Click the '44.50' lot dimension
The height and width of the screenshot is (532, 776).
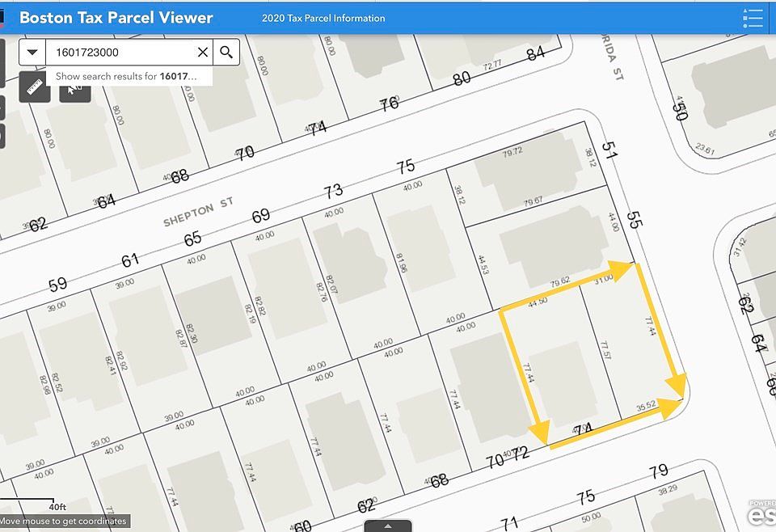(x=537, y=302)
